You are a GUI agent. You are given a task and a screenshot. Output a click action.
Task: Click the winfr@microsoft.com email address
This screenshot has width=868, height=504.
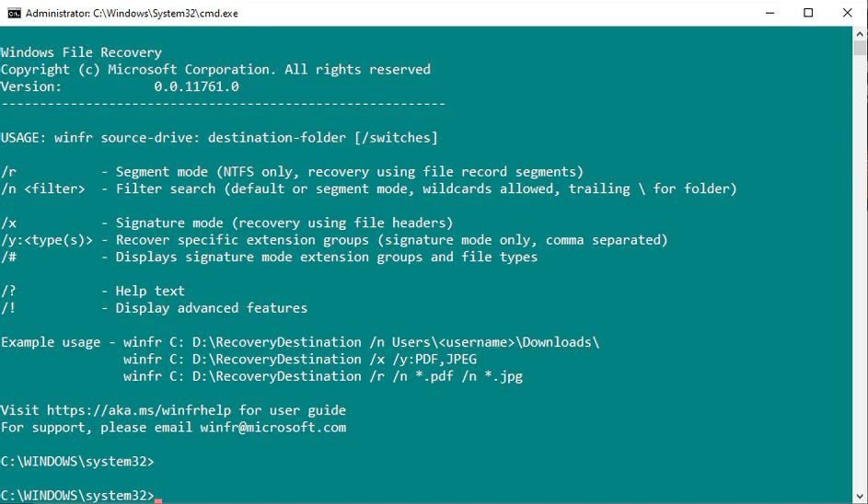point(272,428)
